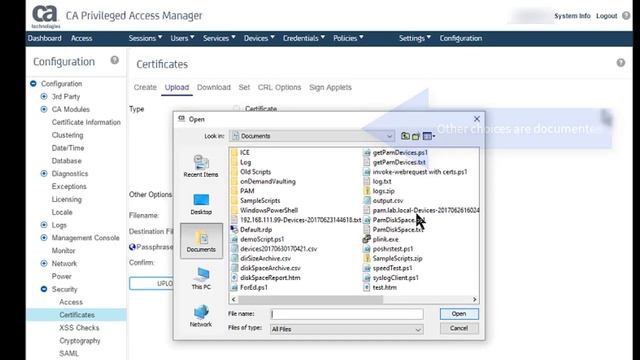Click the file list scroll left arrow
This screenshot has height=360, width=640.
(233, 300)
